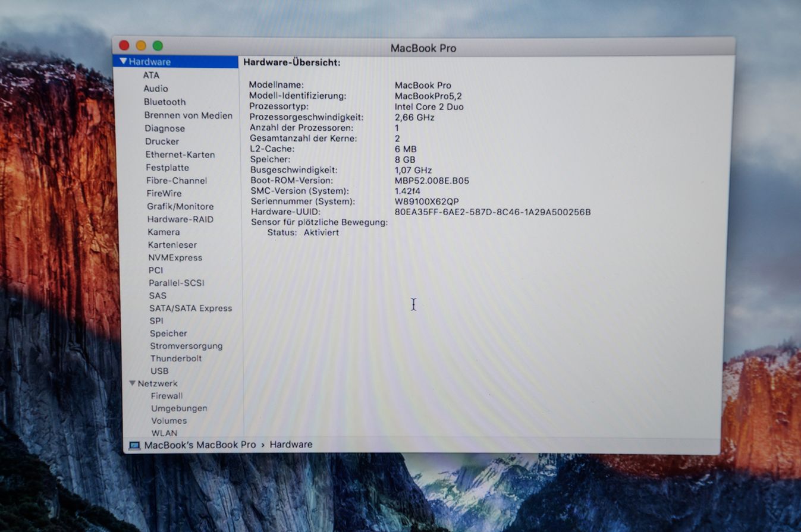The height and width of the screenshot is (532, 801).
Task: Select the Netzwerk category
Action: pos(158,383)
